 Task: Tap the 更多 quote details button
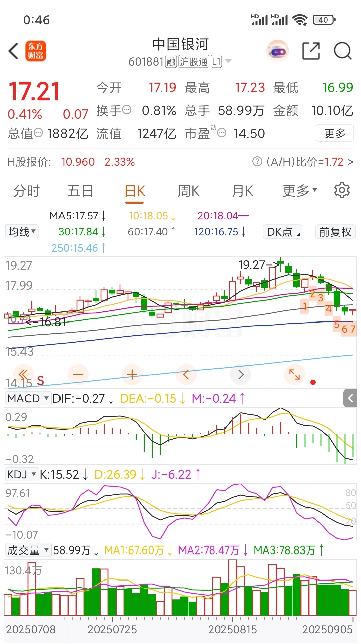[x=335, y=133]
